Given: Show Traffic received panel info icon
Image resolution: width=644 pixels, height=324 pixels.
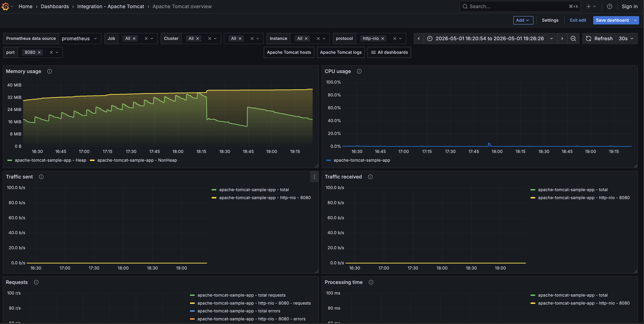Looking at the screenshot, I should pyautogui.click(x=370, y=177).
